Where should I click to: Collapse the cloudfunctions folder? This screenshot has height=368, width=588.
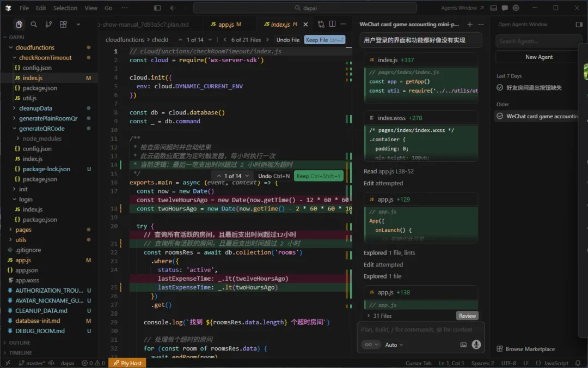click(35, 47)
